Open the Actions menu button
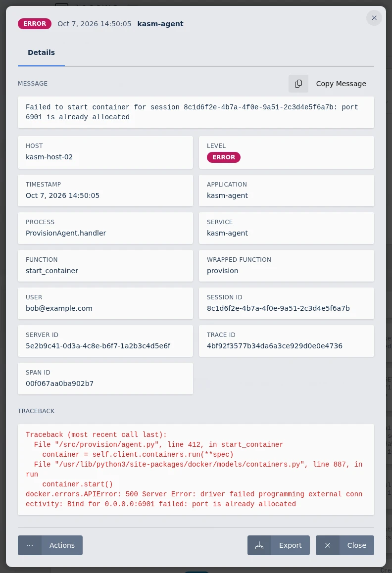The width and height of the screenshot is (392, 573). [x=50, y=545]
